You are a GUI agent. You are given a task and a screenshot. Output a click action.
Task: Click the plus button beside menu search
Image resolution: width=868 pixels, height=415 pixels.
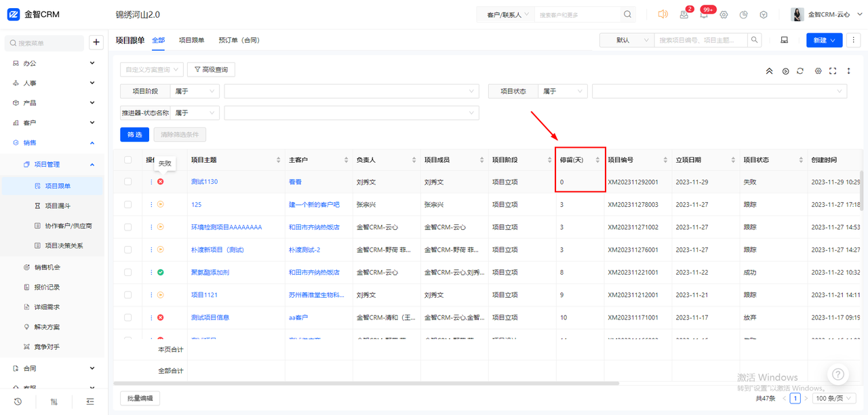[x=96, y=43]
